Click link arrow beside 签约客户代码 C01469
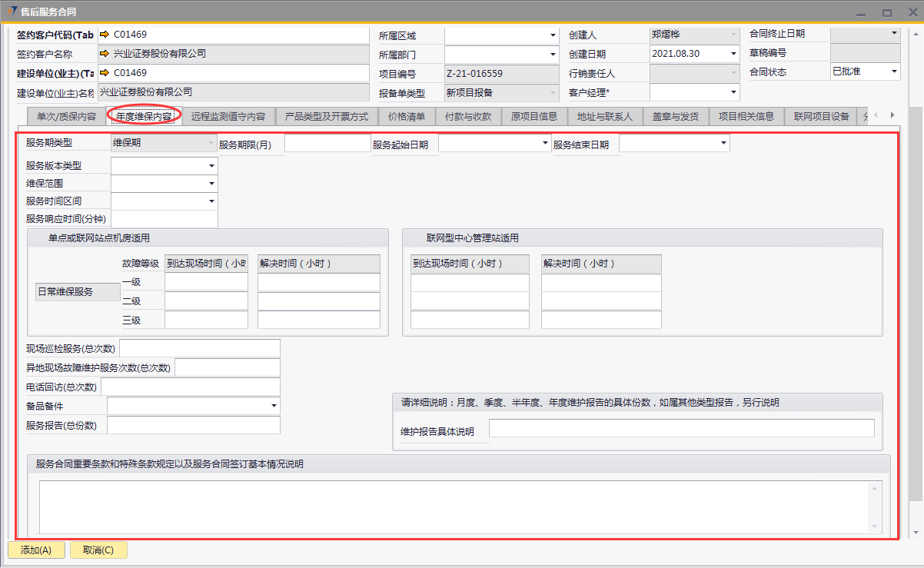The height and width of the screenshot is (568, 924). (105, 35)
